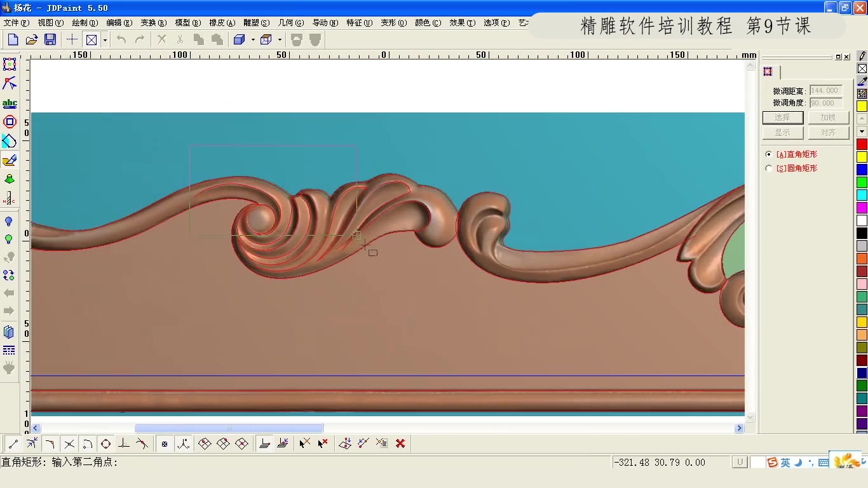868x488 pixels.
Task: Toggle the axis coordinate snap button
Action: tap(184, 444)
